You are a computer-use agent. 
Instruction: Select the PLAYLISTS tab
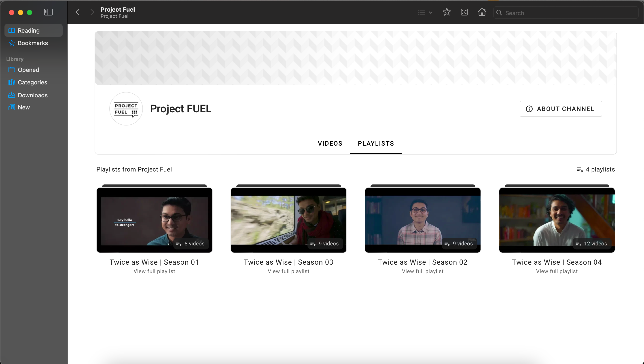coord(376,143)
